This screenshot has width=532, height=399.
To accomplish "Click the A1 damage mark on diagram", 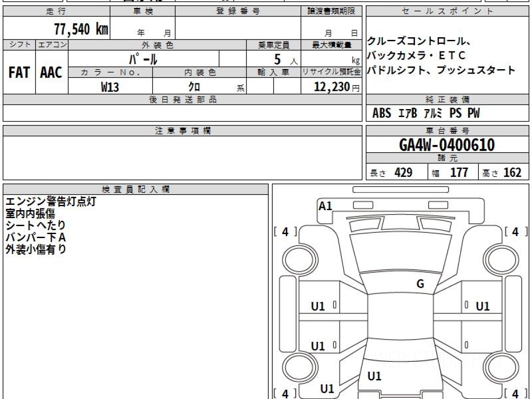I will point(325,206).
